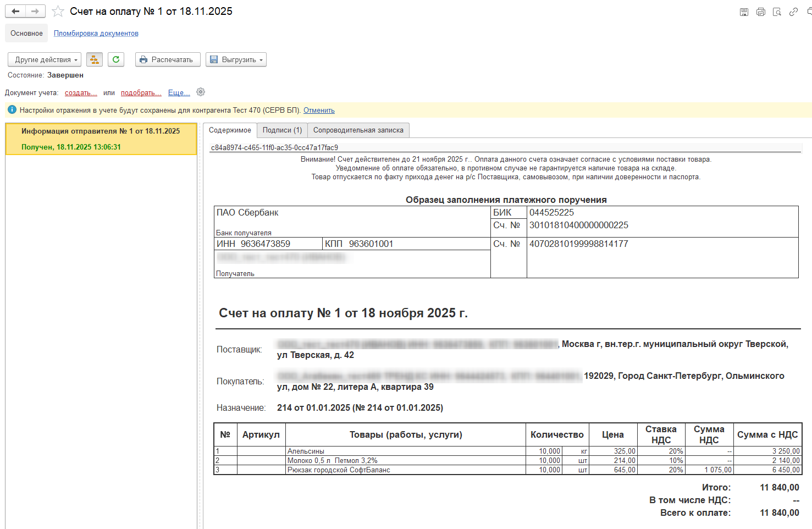Open the "Еще..." link menu

pyautogui.click(x=179, y=93)
